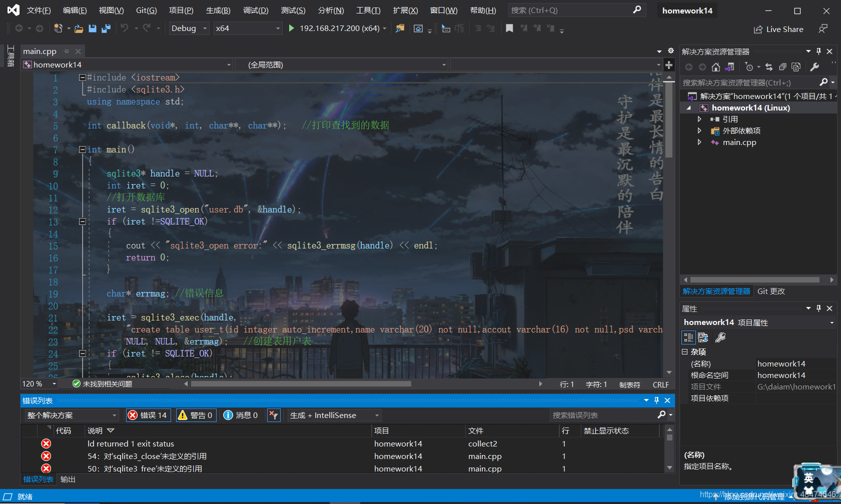Save main.cpp with the single-disk Save icon

pyautogui.click(x=93, y=28)
